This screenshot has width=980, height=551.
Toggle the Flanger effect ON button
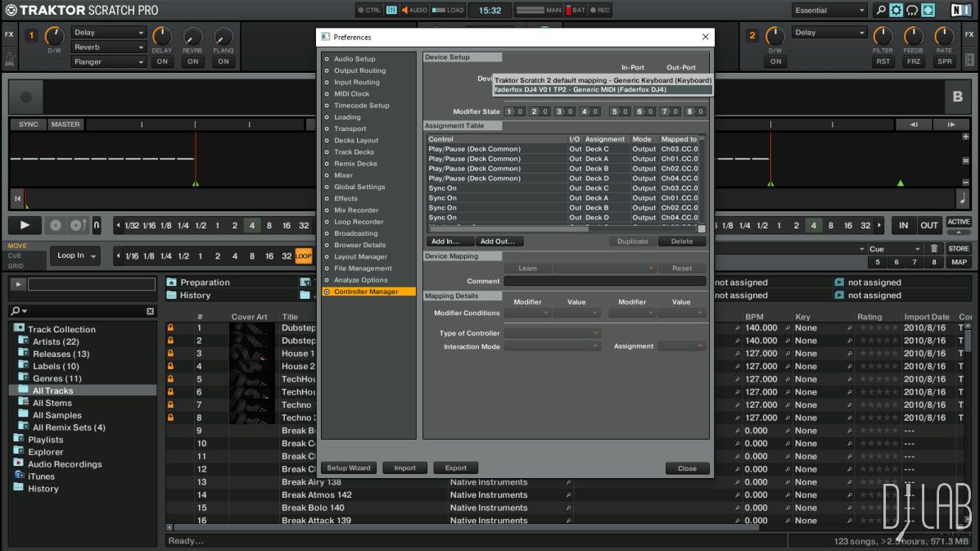click(x=223, y=61)
